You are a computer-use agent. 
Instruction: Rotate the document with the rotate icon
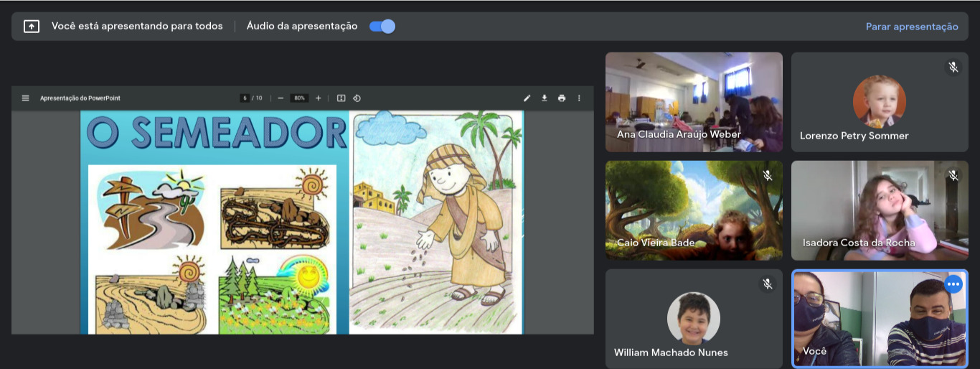(x=357, y=98)
